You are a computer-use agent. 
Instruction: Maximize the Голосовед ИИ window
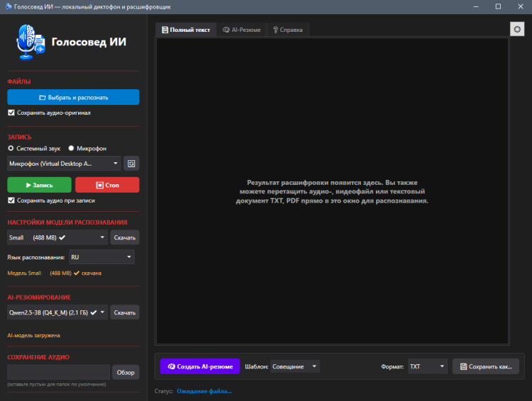click(498, 6)
